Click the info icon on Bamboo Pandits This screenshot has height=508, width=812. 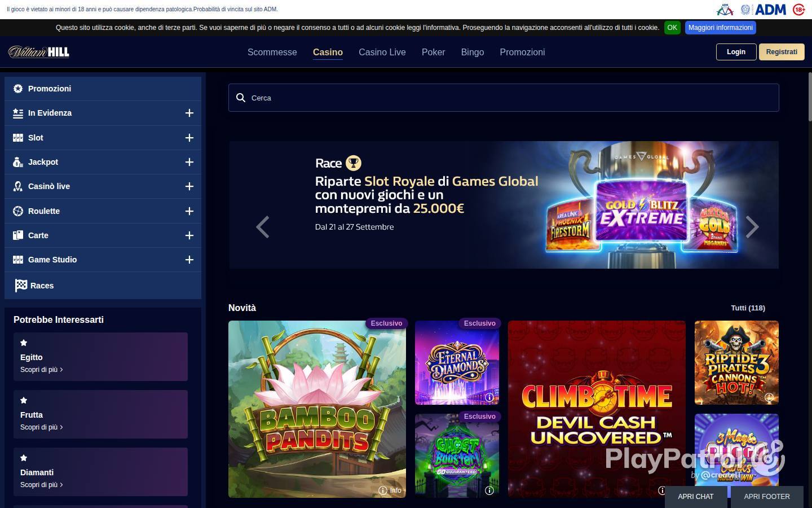tap(382, 491)
